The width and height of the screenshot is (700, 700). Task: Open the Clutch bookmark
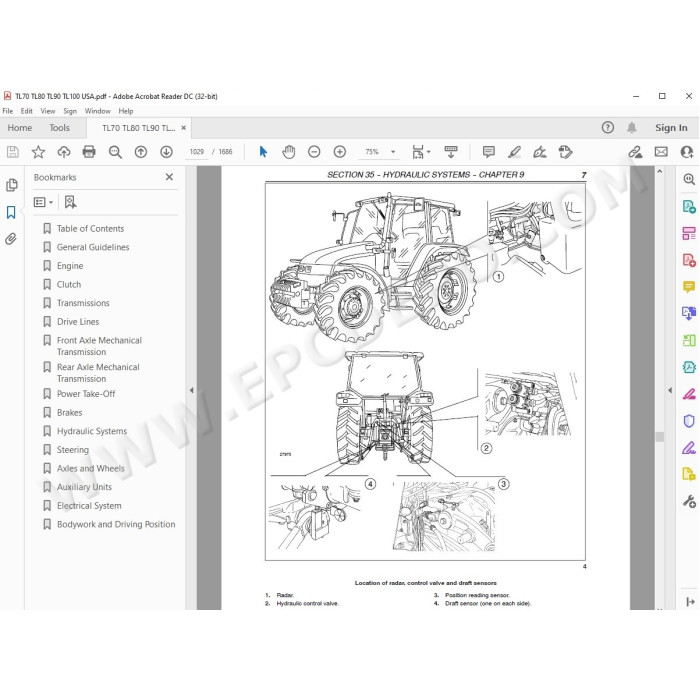pos(69,284)
